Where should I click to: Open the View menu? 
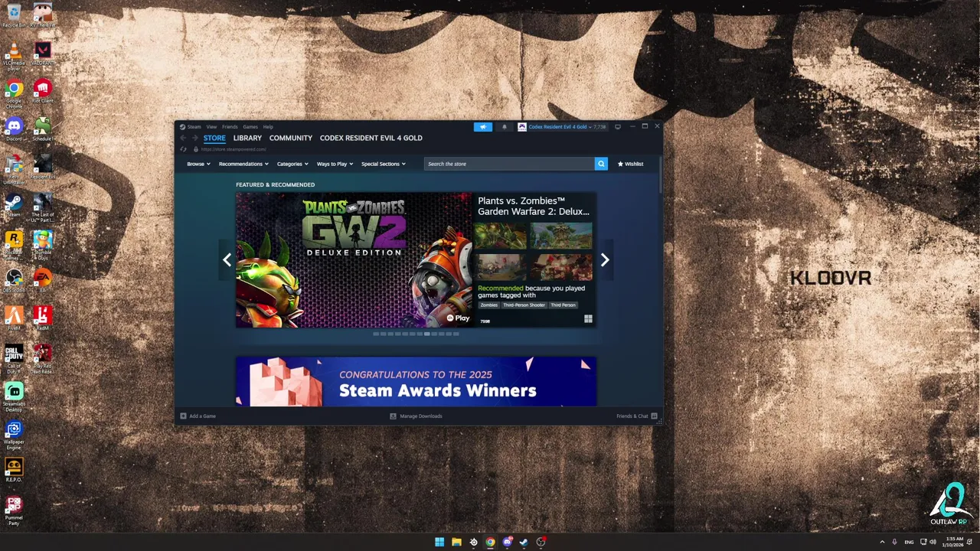[x=211, y=127]
